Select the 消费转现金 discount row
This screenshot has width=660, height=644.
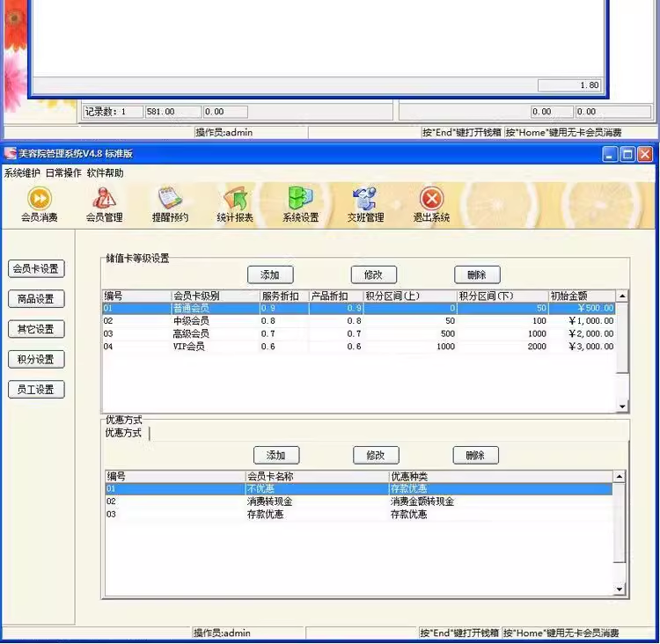click(359, 501)
